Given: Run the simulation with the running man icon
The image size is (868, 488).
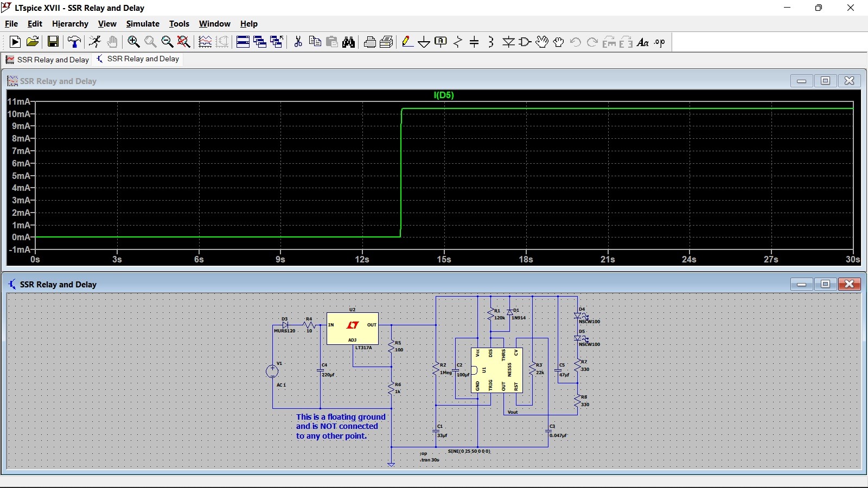Looking at the screenshot, I should (x=95, y=42).
